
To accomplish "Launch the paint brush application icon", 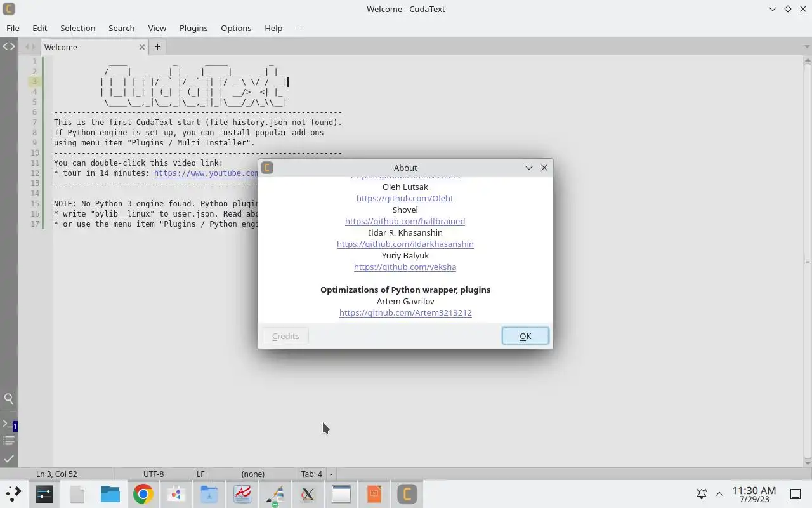I will point(275,493).
